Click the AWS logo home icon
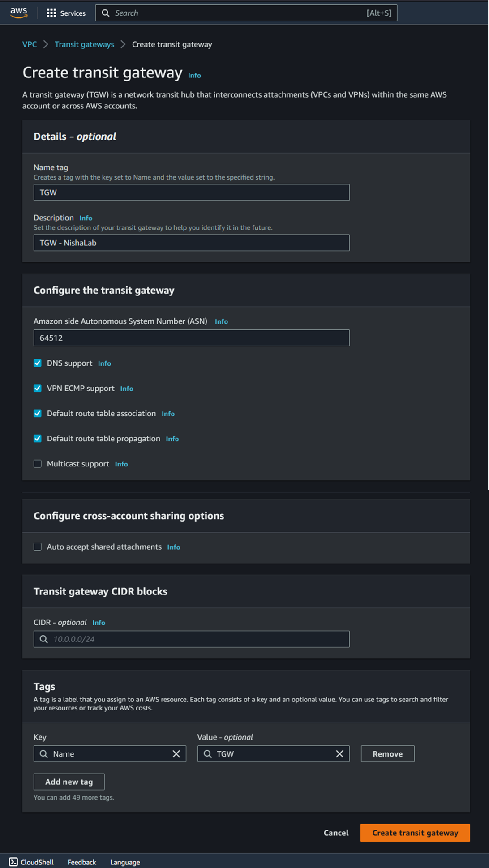This screenshot has width=489, height=868. [x=19, y=13]
